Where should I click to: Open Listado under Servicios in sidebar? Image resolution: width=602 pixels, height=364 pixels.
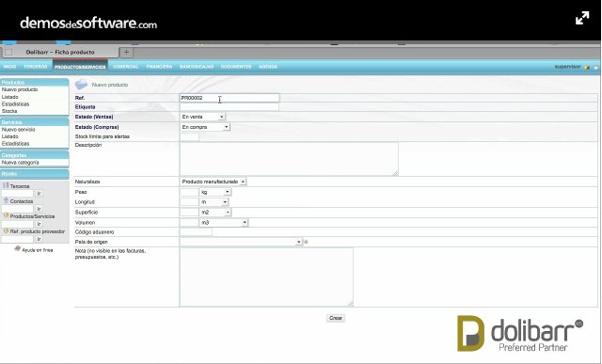[10, 136]
